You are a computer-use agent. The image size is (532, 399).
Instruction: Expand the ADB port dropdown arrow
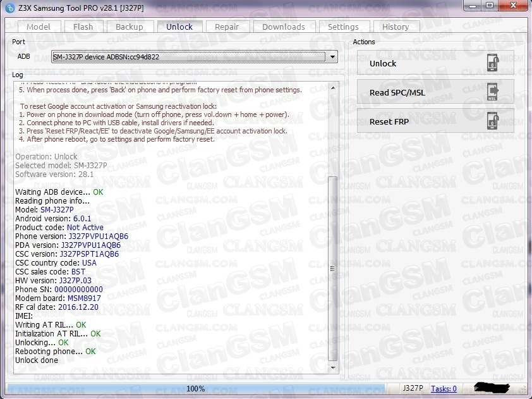332,57
